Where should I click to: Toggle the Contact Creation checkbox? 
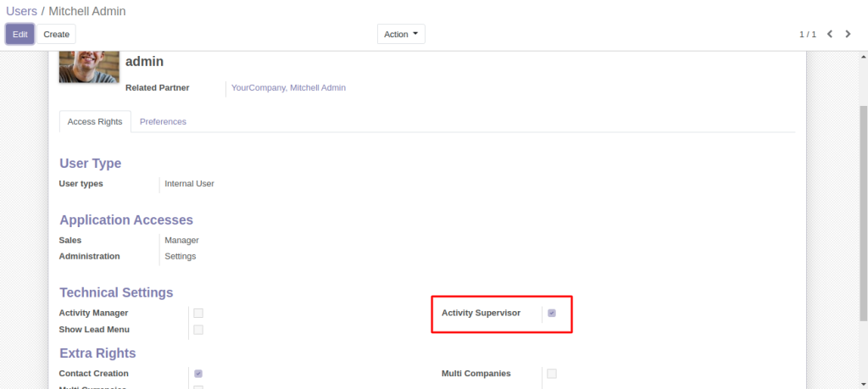point(198,374)
